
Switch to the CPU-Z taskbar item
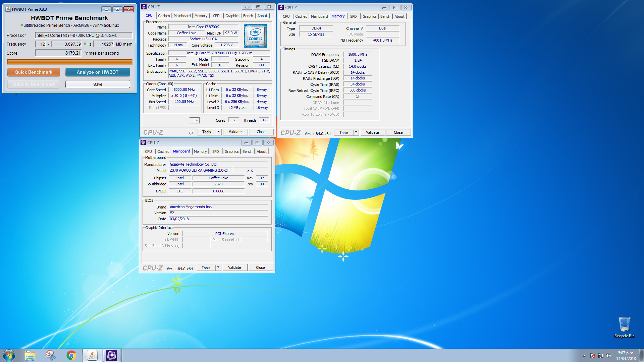[x=112, y=355]
